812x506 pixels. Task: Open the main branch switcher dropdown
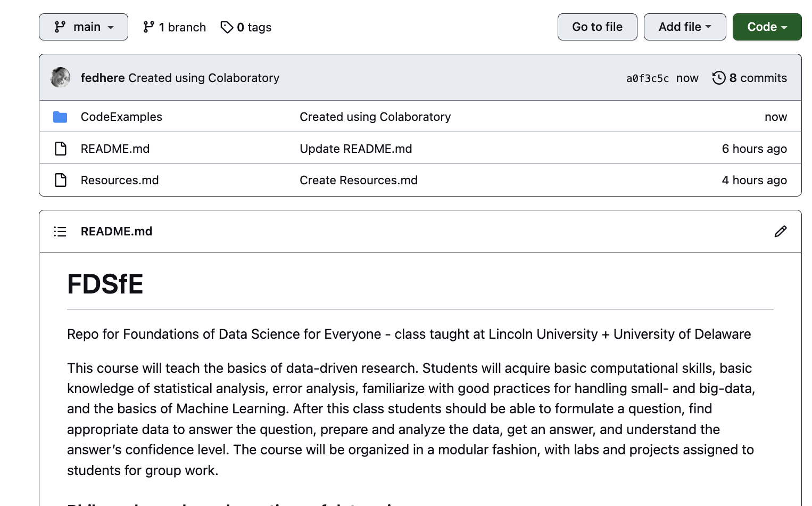(x=84, y=27)
